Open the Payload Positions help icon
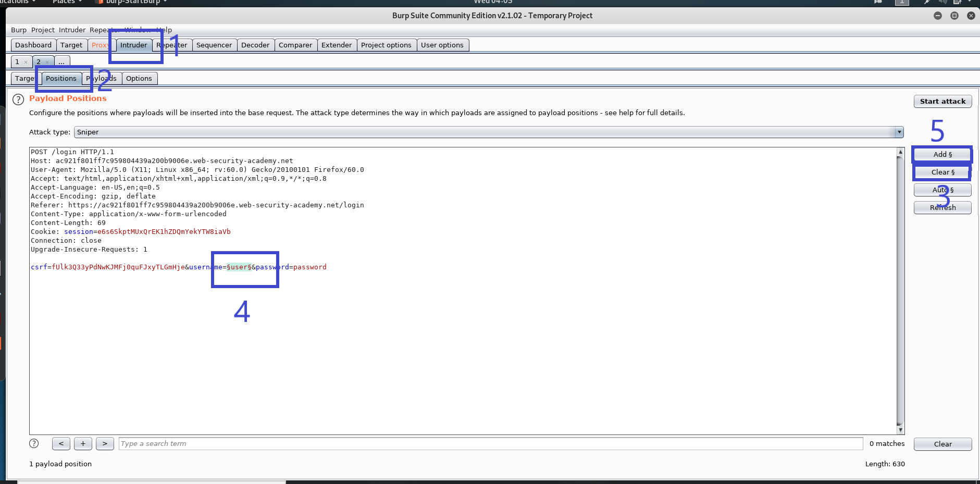Viewport: 980px width, 484px height. click(x=18, y=100)
